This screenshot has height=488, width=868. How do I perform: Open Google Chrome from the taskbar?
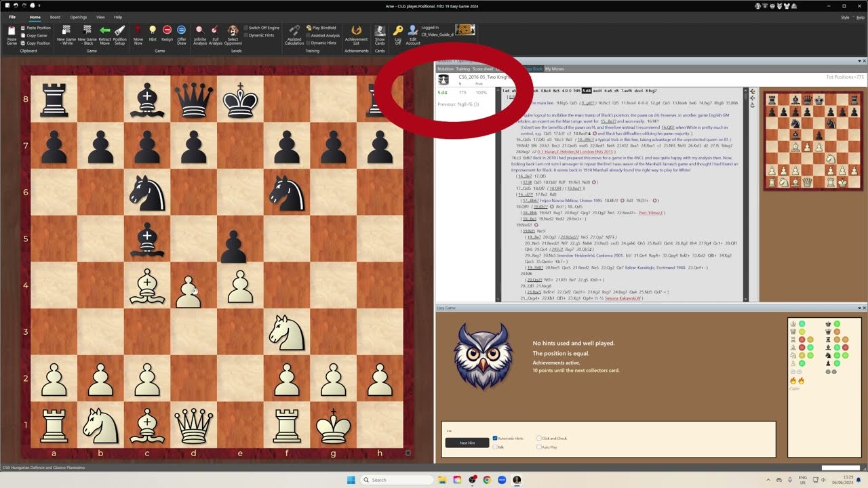tap(487, 480)
